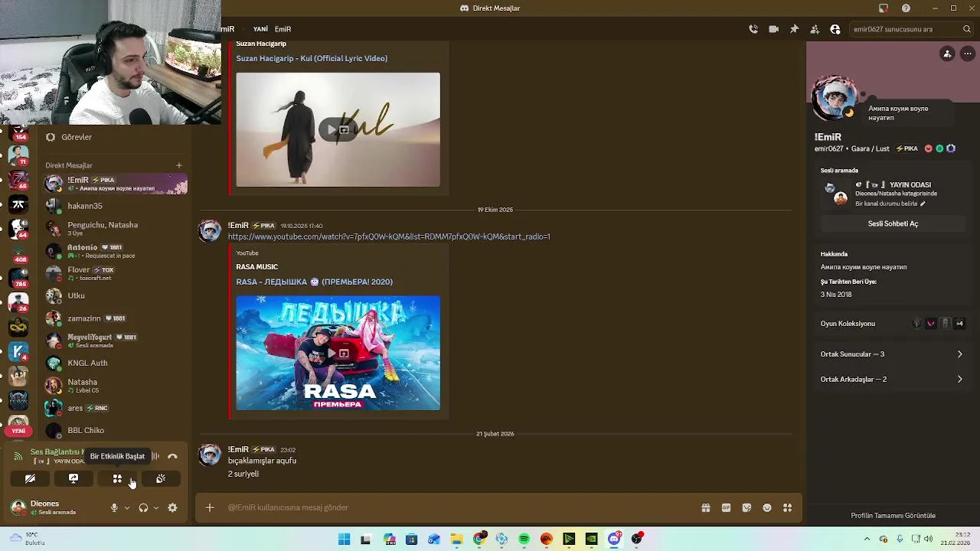This screenshot has width=980, height=551.
Task: Deafen the headphones
Action: [x=143, y=507]
